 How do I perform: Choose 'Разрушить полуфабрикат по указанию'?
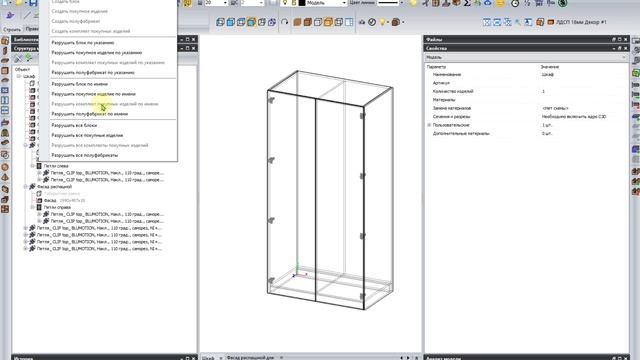pyautogui.click(x=93, y=73)
